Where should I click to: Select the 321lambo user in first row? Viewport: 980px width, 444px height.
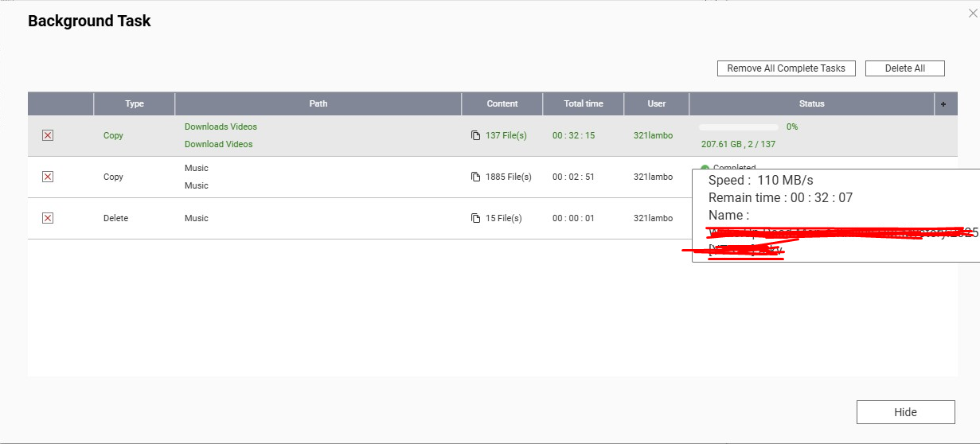[653, 135]
